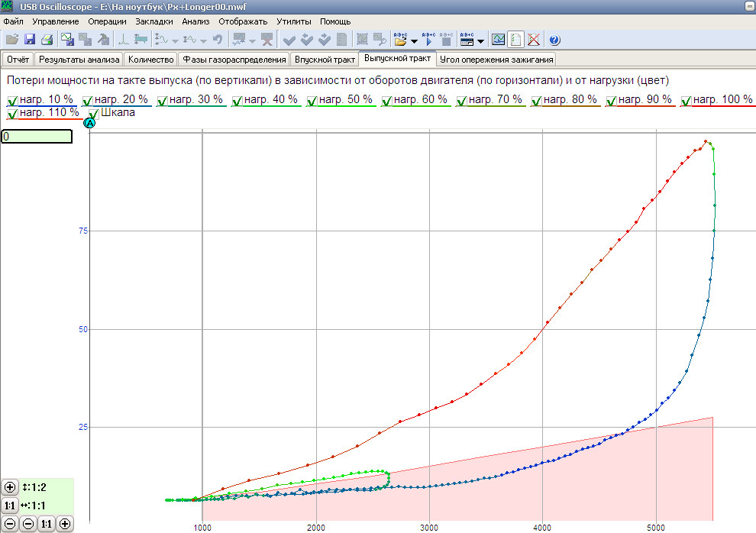Click the printer icon in toolbar
The image size is (756, 533).
coord(47,40)
